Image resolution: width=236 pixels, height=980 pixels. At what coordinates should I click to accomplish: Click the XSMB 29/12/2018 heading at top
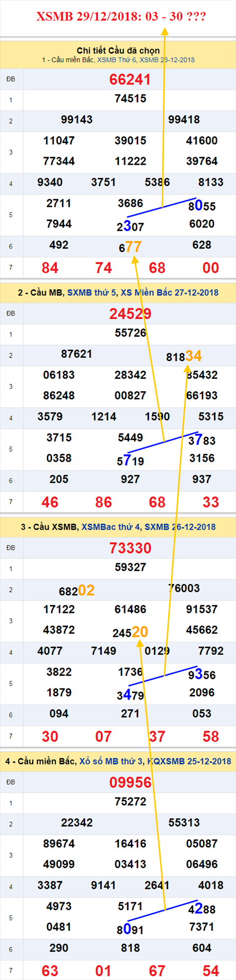(121, 17)
